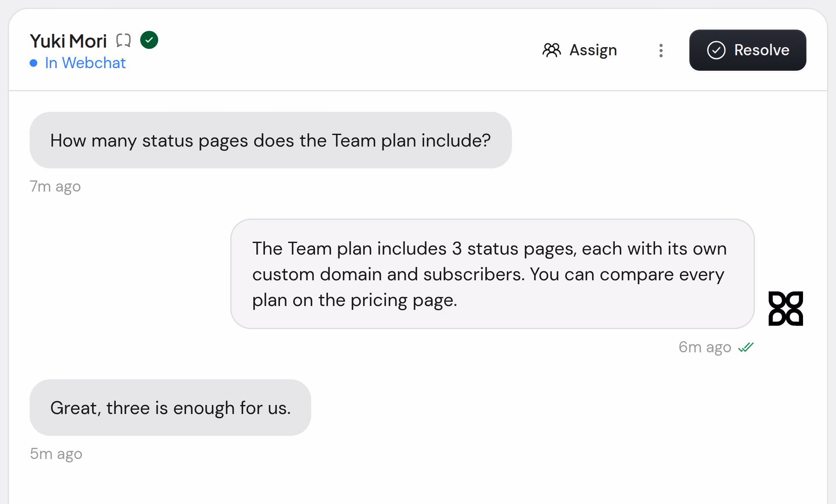
Task: Click the double-check read receipt icon
Action: [x=746, y=347]
